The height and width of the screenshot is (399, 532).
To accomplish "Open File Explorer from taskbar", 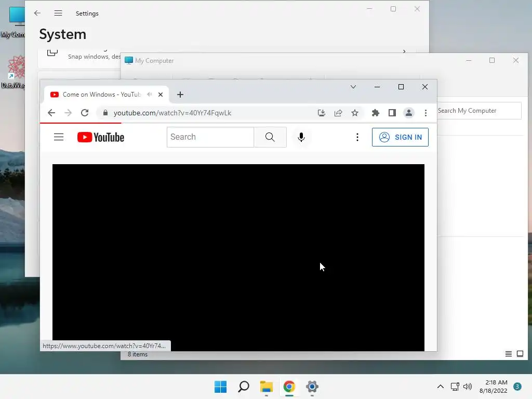I will pos(267,387).
